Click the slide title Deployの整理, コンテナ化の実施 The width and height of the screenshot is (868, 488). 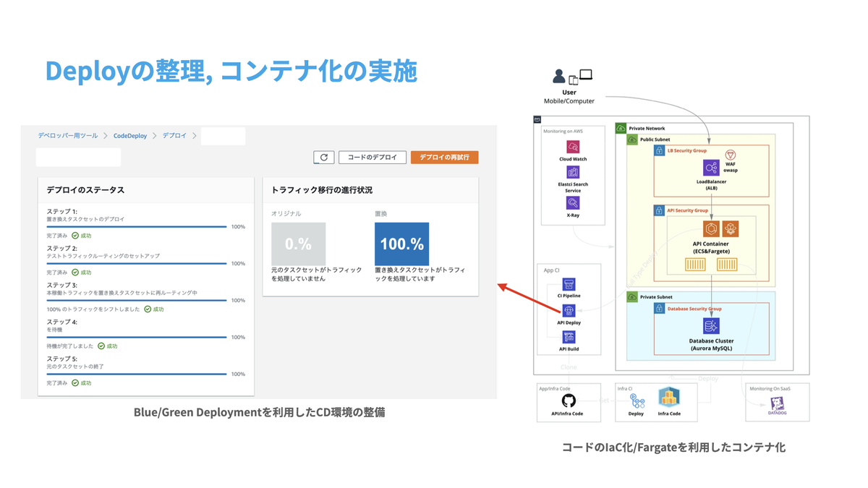coord(231,71)
